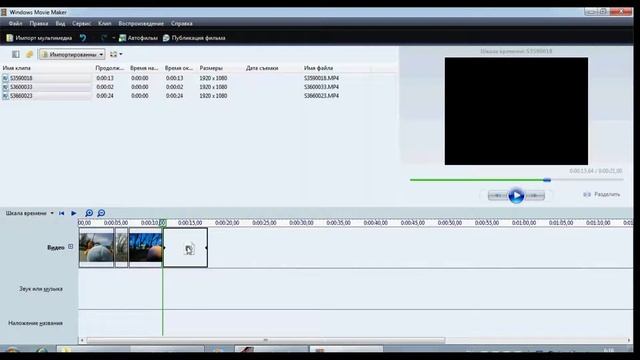Viewport: 640px width, 360px height.
Task: Click the black preview monitor
Action: point(516,111)
